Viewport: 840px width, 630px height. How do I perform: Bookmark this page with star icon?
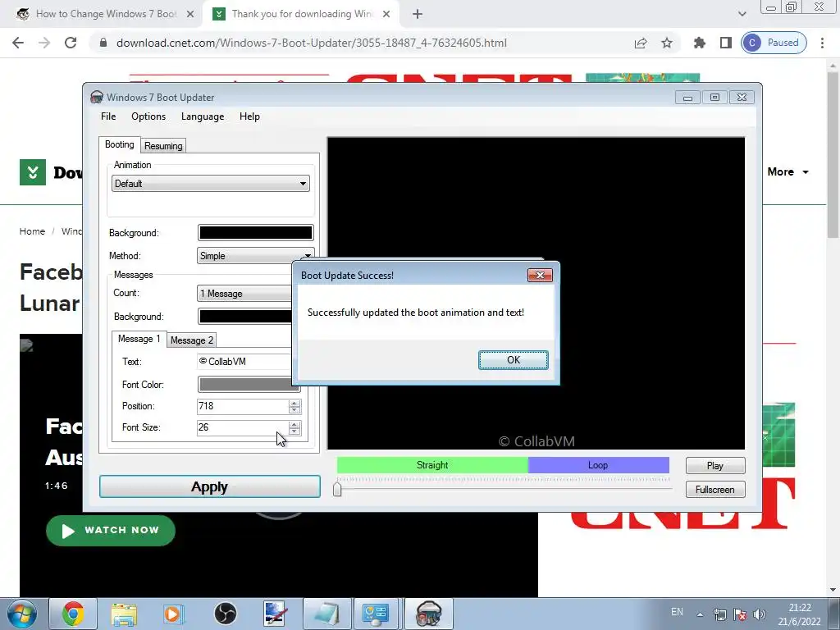point(666,43)
